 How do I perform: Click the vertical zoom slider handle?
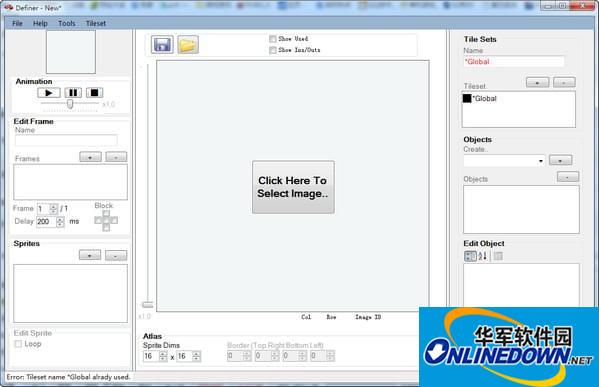[147, 304]
